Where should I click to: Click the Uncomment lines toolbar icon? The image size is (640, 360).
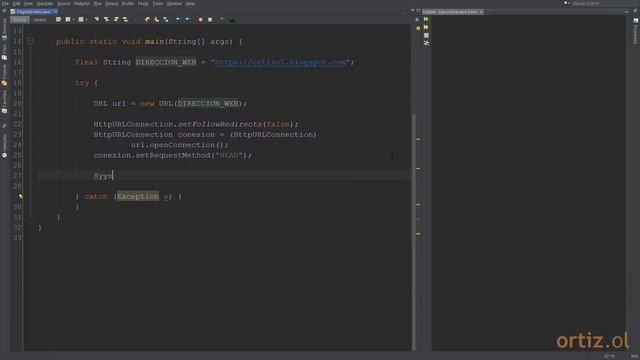pos(232,20)
